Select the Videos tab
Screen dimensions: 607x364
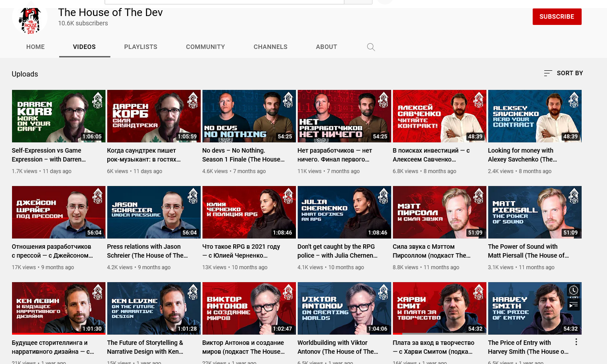pos(85,47)
